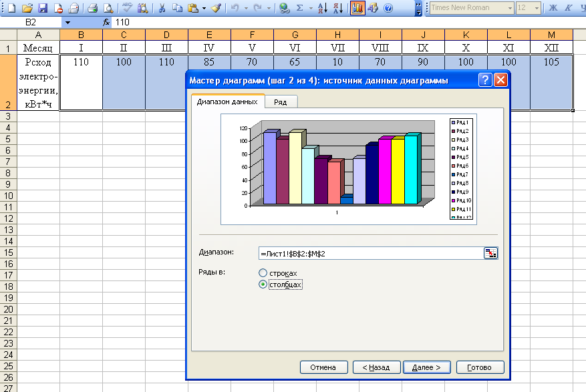The height and width of the screenshot is (392, 586).
Task: Select the строках radio button
Action: coord(263,273)
